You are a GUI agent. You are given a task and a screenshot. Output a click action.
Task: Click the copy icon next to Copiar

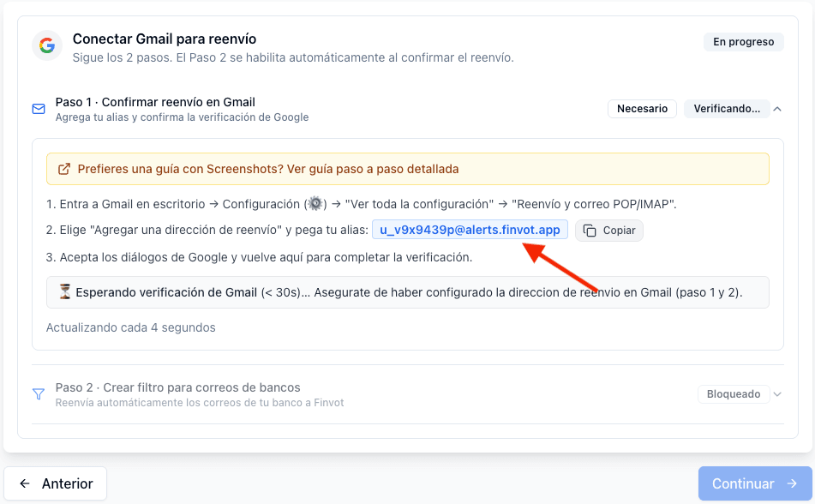tap(590, 231)
